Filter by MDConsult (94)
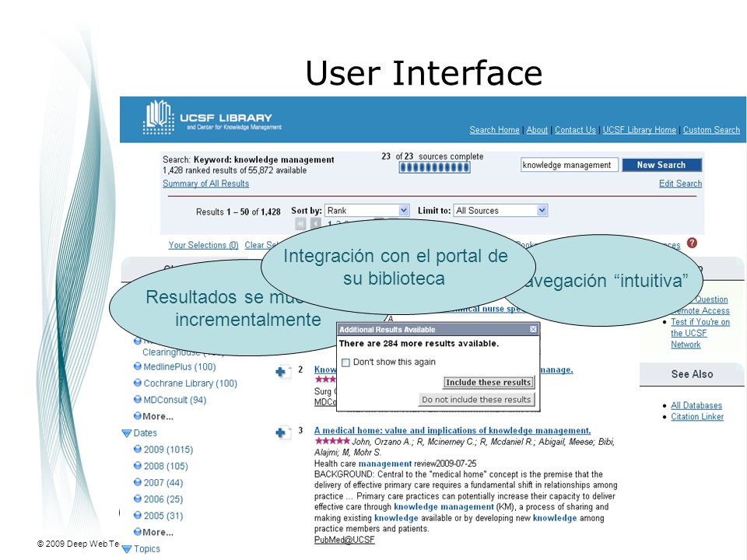 (x=175, y=400)
